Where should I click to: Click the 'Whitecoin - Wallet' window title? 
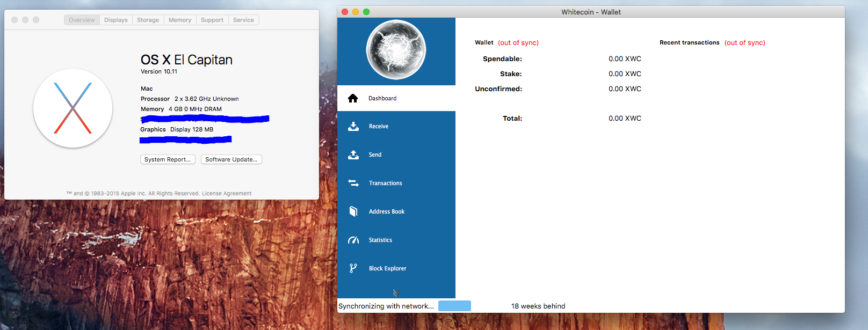pos(591,12)
